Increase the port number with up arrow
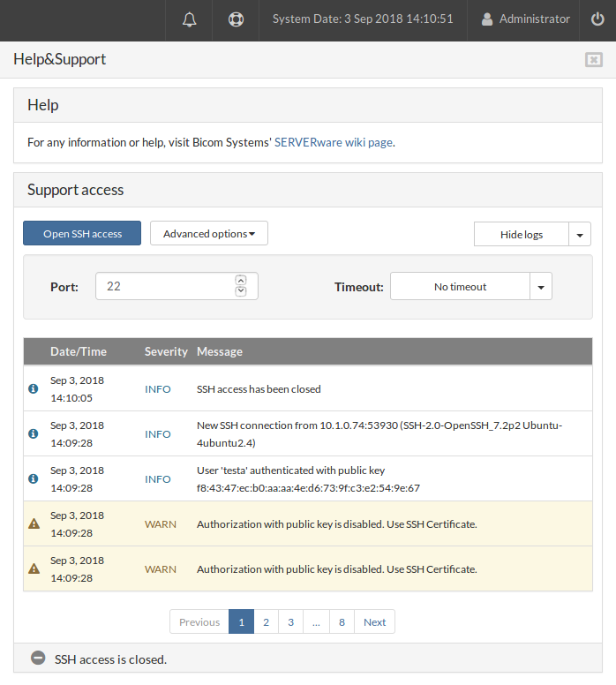 click(241, 281)
